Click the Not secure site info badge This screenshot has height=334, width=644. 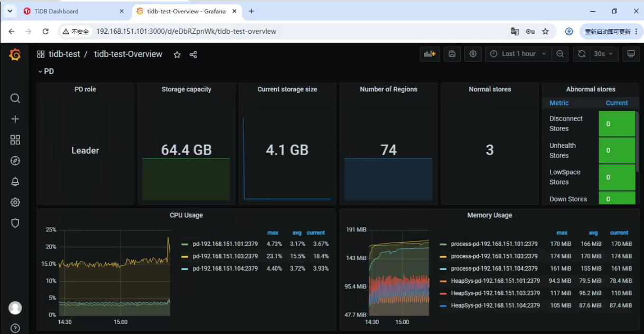click(76, 32)
